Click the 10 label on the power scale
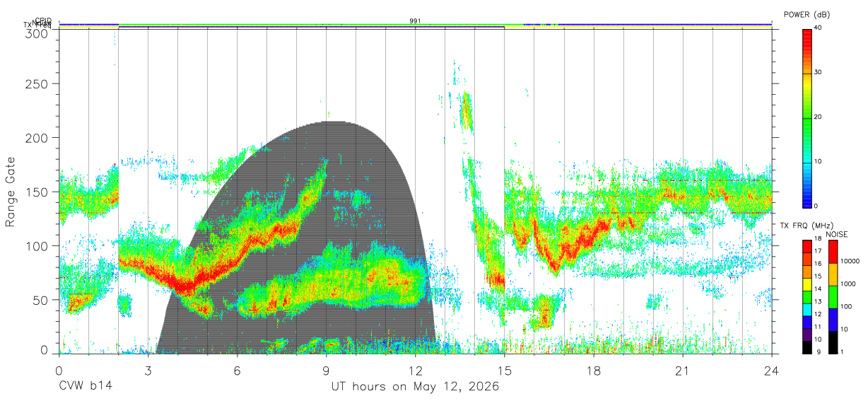Image resolution: width=868 pixels, height=401 pixels. 819,161
